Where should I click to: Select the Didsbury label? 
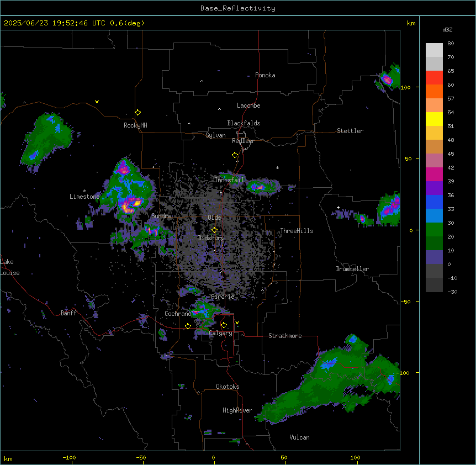tap(211, 238)
